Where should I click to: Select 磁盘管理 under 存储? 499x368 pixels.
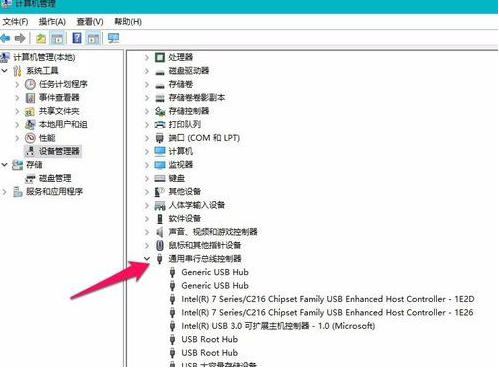tap(55, 178)
